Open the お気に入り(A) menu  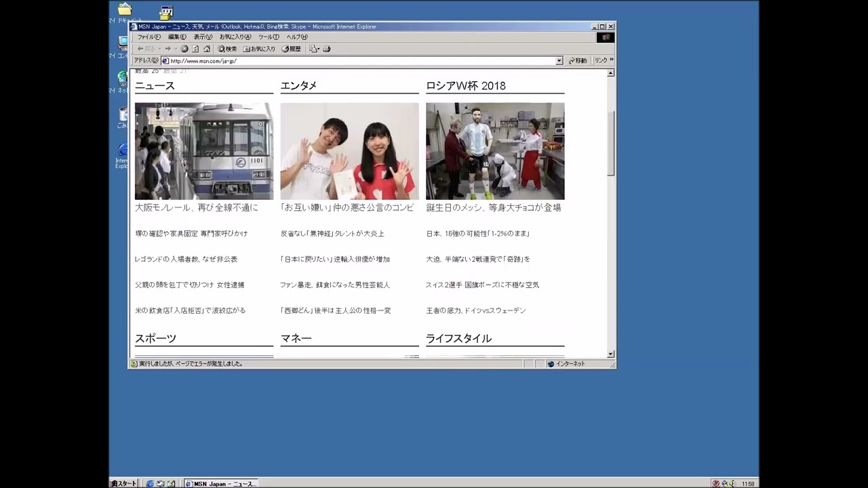(x=235, y=37)
